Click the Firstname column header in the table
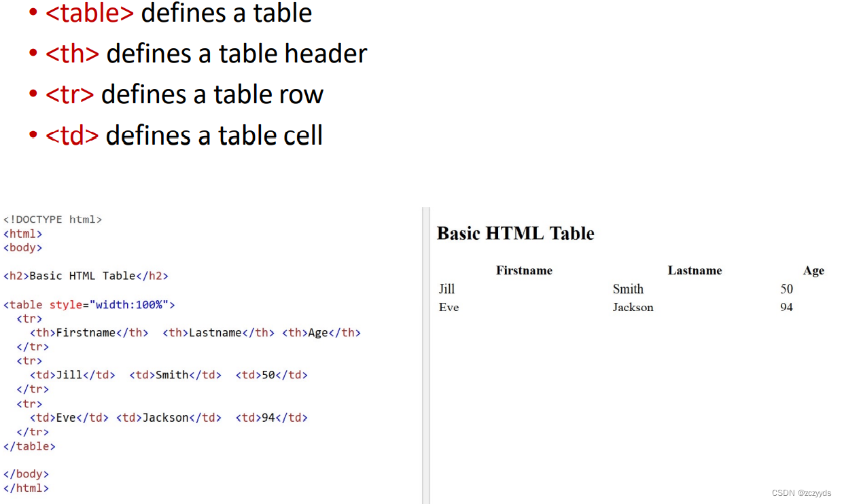842x504 pixels. (523, 270)
